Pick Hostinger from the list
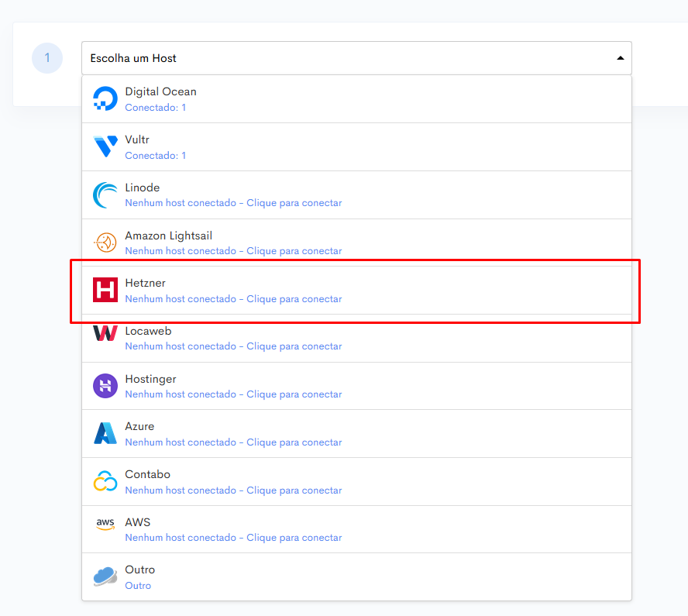Screen dimensions: 688x616 click(x=150, y=379)
